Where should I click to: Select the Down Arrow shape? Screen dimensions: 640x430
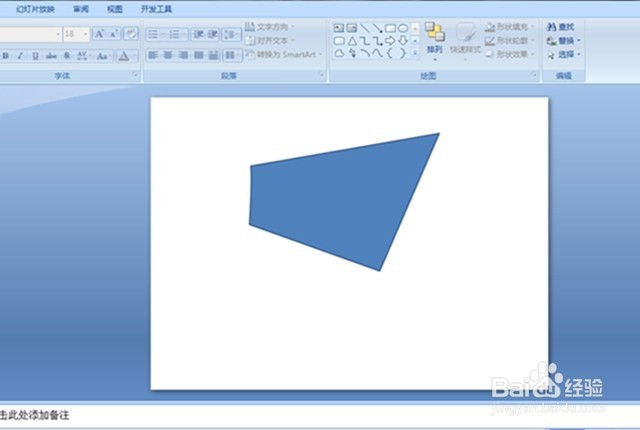(x=403, y=41)
